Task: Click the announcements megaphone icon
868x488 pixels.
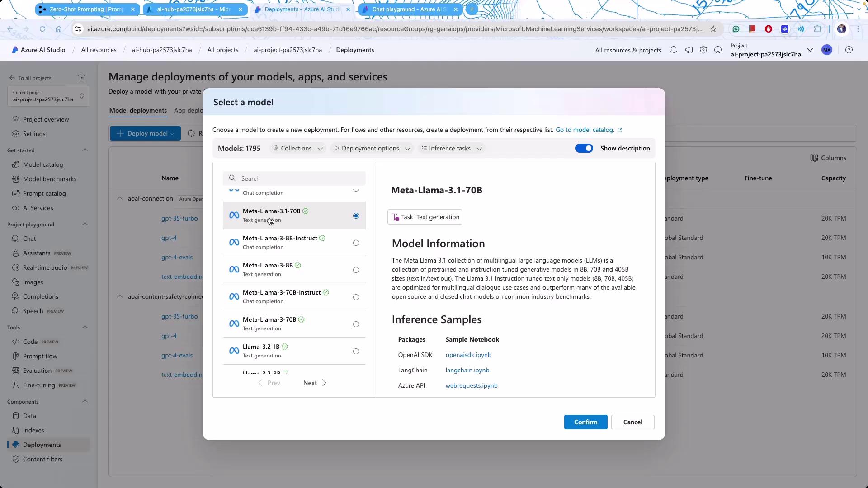Action: [x=689, y=50]
